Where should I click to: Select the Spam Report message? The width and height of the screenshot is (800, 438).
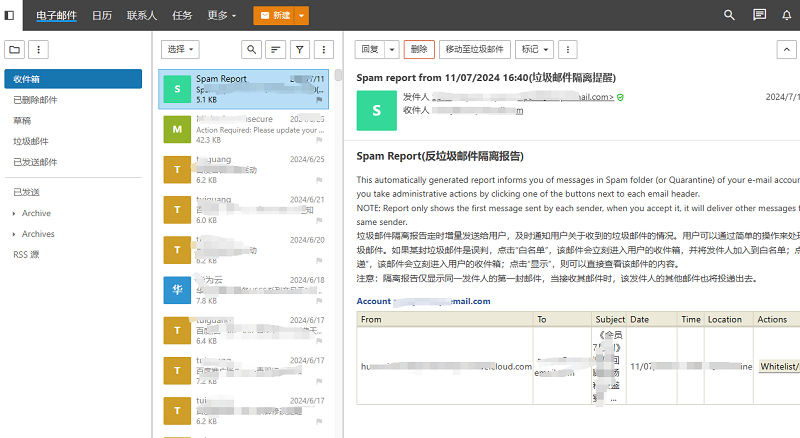[243, 89]
